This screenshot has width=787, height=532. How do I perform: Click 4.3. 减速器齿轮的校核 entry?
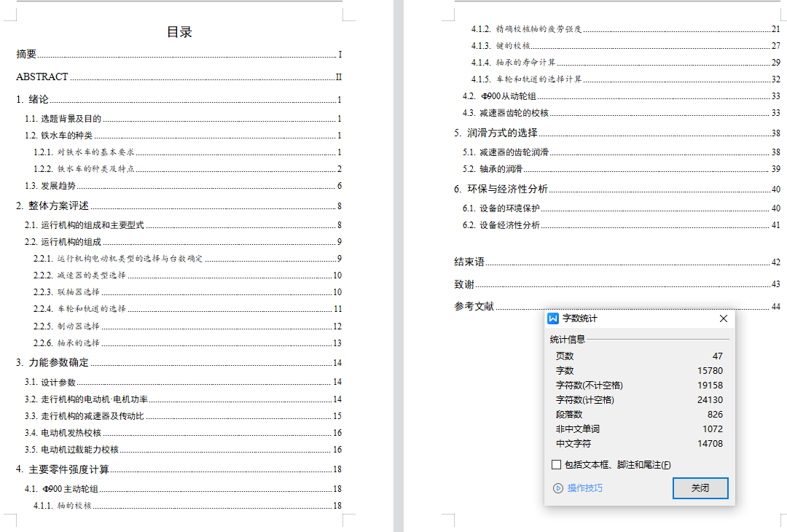pyautogui.click(x=622, y=113)
